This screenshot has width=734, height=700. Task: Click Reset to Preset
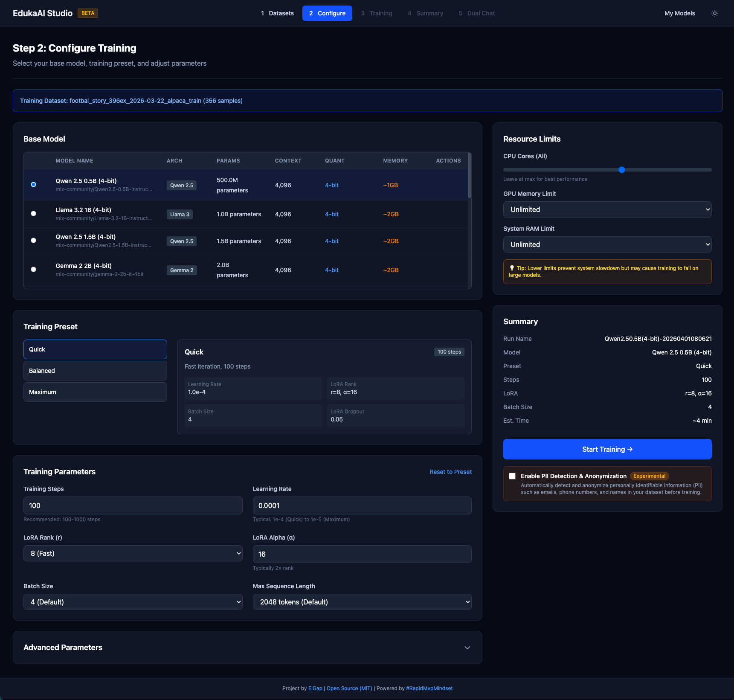[450, 472]
